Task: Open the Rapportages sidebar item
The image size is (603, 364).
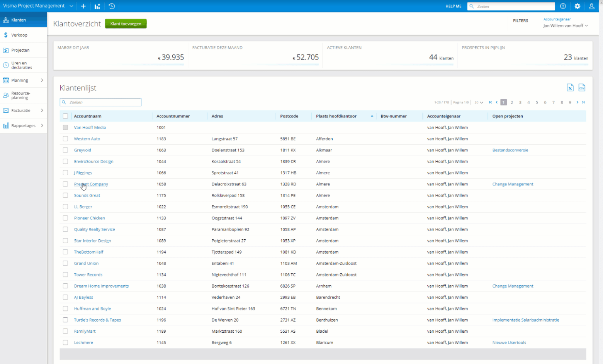Action: click(x=24, y=125)
